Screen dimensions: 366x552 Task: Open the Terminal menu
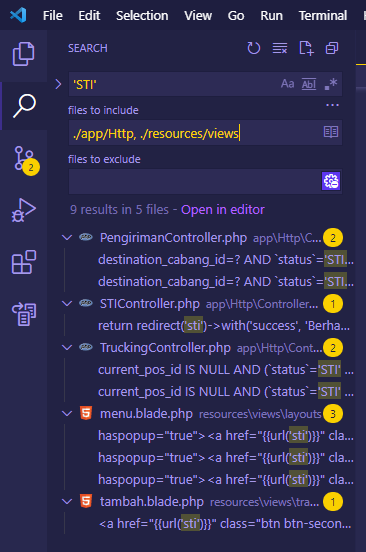point(323,15)
